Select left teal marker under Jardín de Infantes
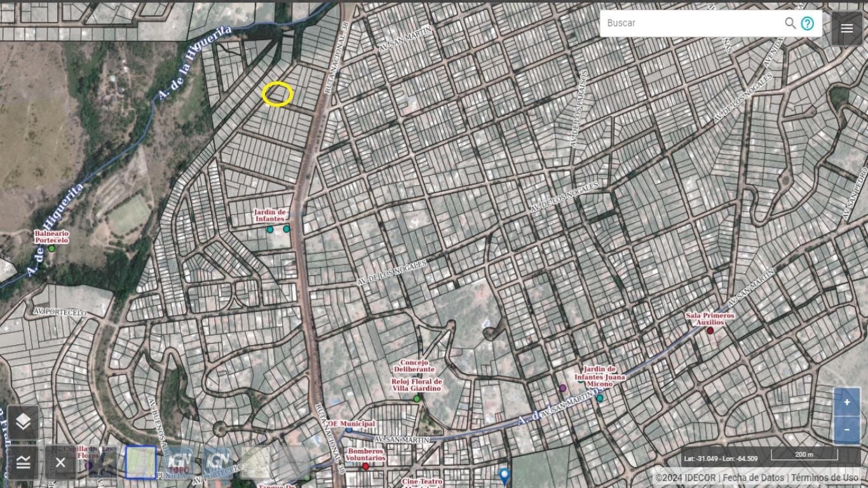Image resolution: width=868 pixels, height=488 pixels. pyautogui.click(x=270, y=229)
